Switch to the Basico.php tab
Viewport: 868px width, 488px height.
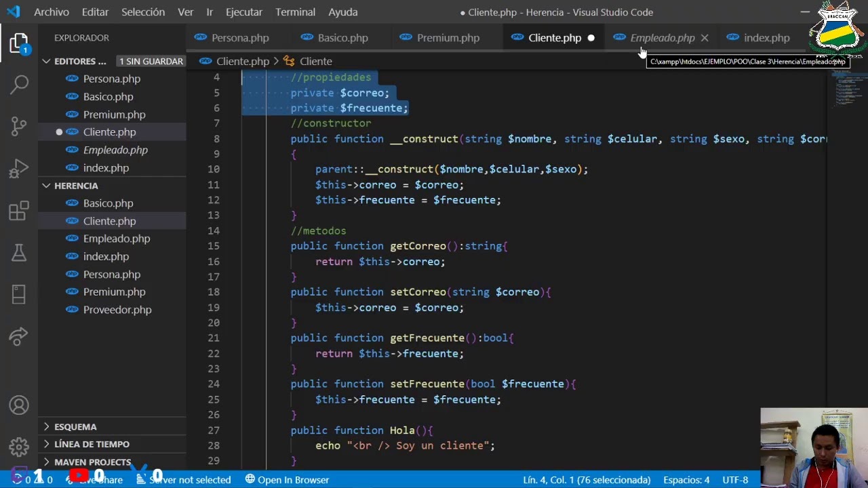click(343, 38)
